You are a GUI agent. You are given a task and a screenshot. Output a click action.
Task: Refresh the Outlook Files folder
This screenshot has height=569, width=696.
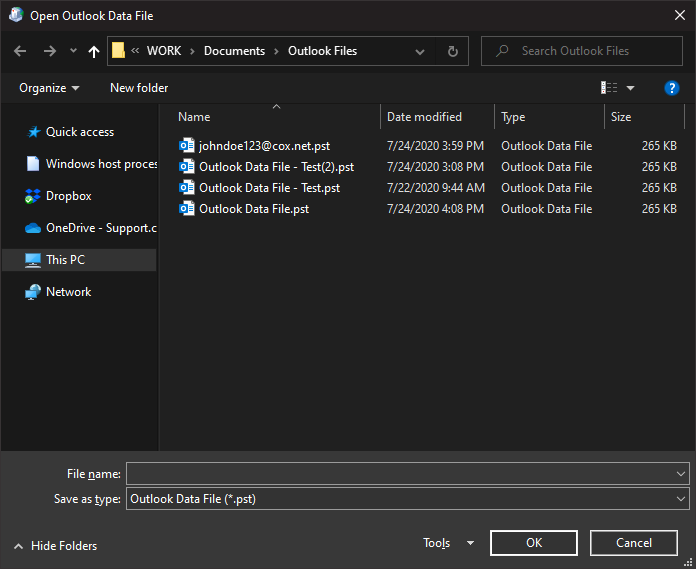pos(452,51)
